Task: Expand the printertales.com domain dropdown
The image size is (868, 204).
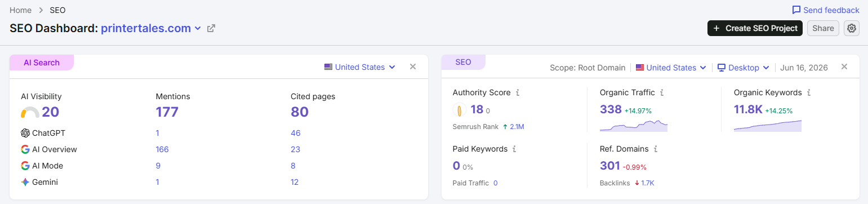Action: [198, 28]
